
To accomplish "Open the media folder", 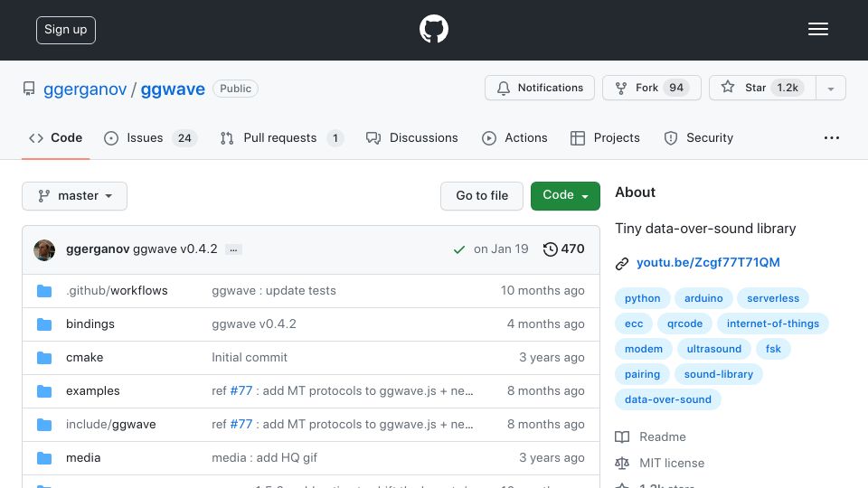I will pyautogui.click(x=83, y=457).
